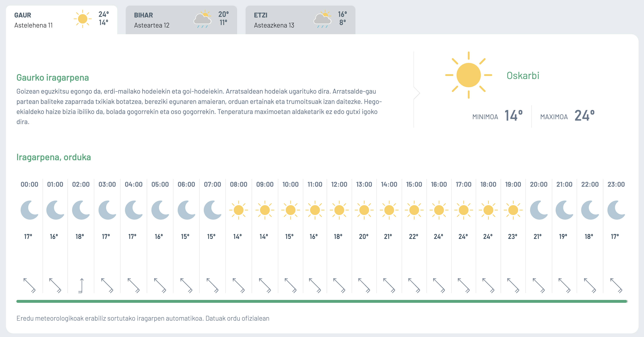
Task: Click the Iragarpena, orduka heading
Action: tap(53, 157)
